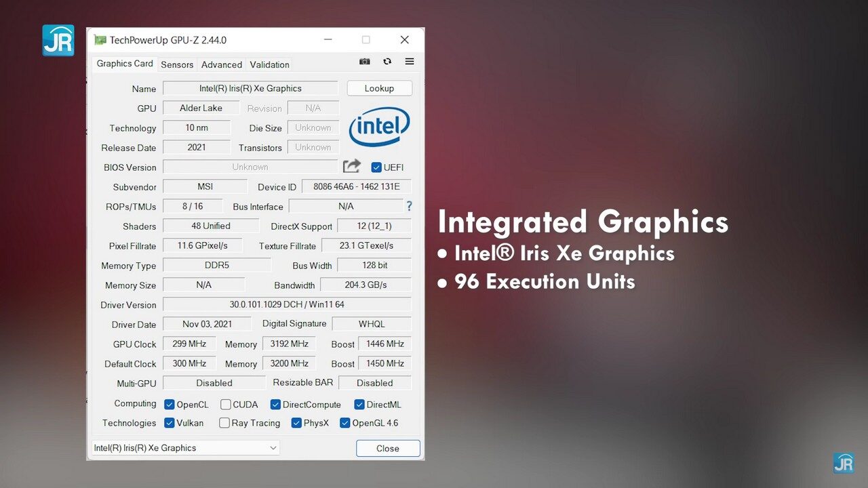Click the Bus Interface field N/A

pyautogui.click(x=346, y=206)
